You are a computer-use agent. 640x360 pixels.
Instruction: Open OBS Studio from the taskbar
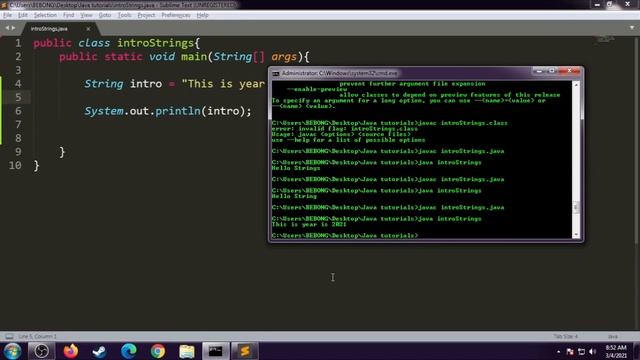tap(41, 351)
